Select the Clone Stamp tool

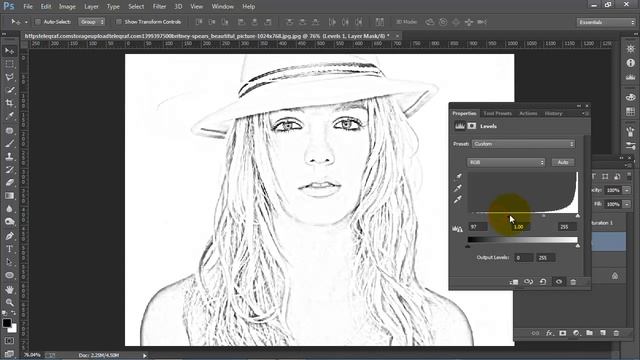(9, 157)
